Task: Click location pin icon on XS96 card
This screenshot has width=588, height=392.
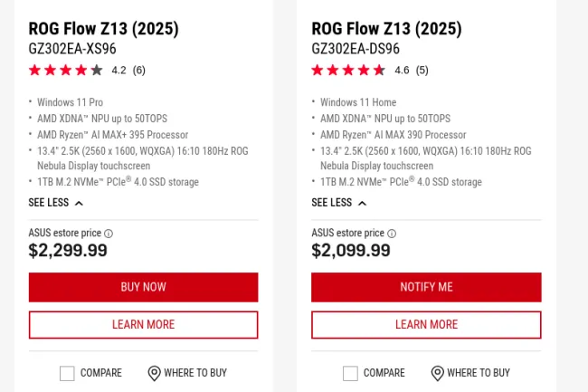Action: point(154,373)
